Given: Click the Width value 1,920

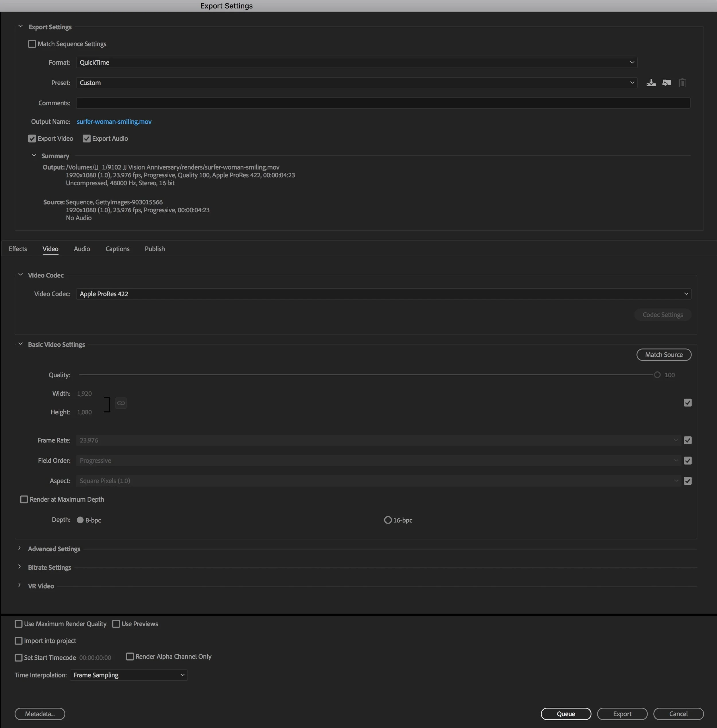Looking at the screenshot, I should coord(84,393).
